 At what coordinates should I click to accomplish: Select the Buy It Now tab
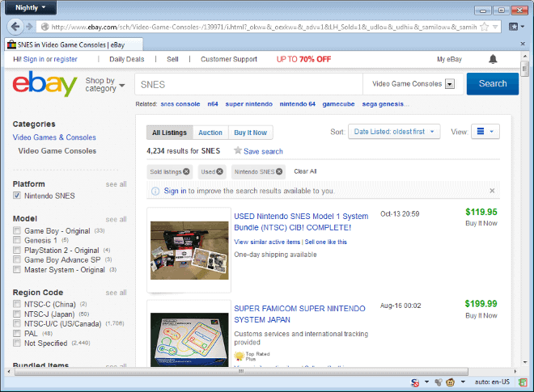[x=250, y=133]
